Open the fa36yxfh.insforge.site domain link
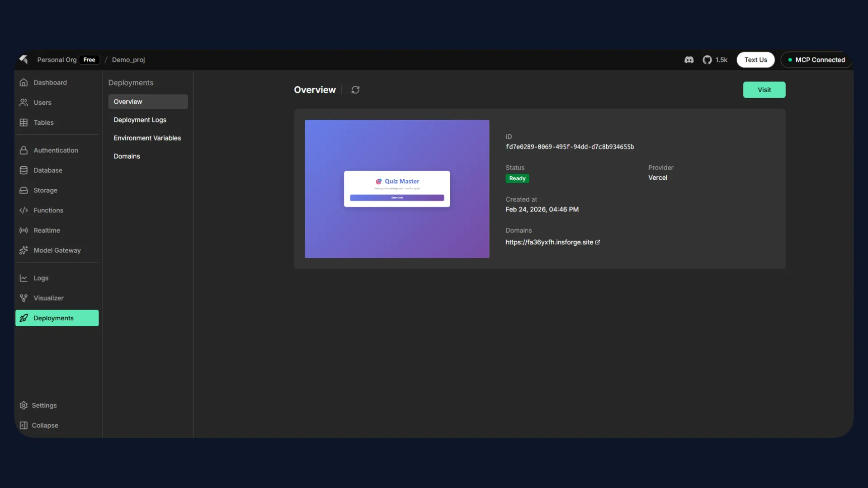Image resolution: width=868 pixels, height=488 pixels. [549, 242]
